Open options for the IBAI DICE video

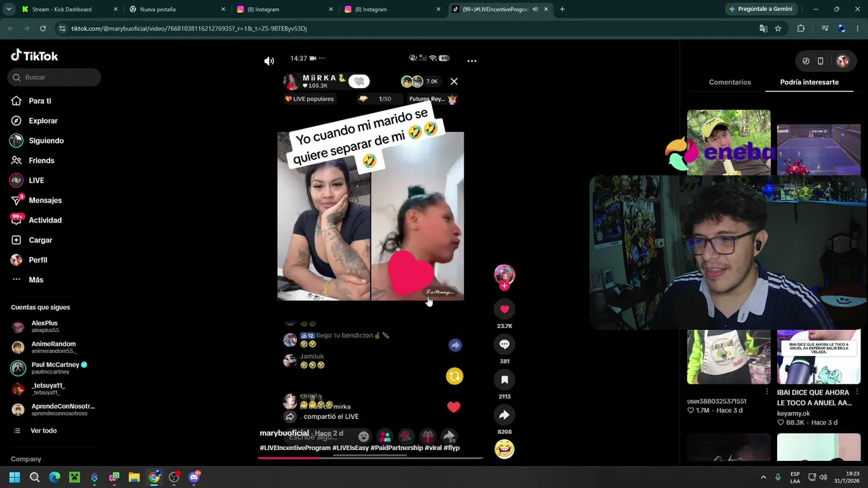857,392
